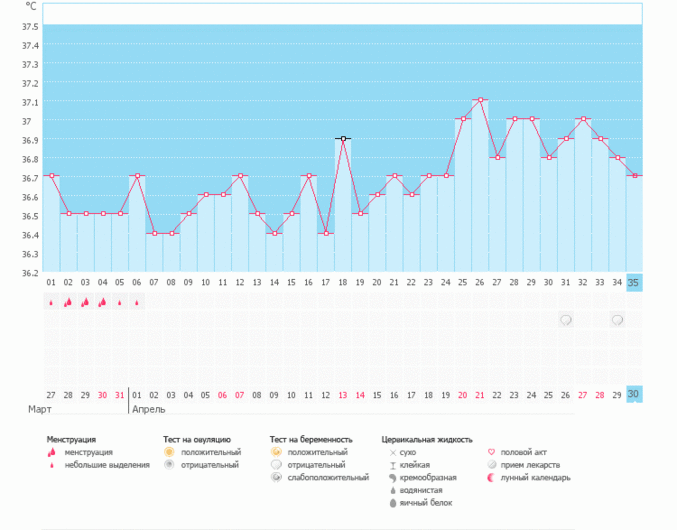677x530 pixels.
Task: Click the intercourse heart legend icon
Action: click(490, 452)
